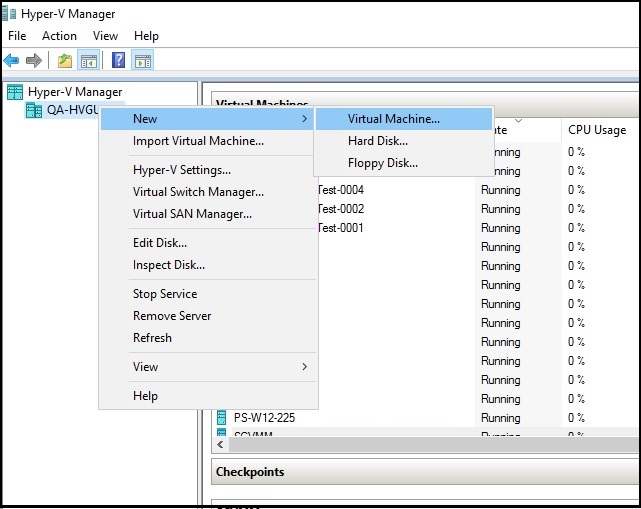Screen dimensions: 641x509
Task: Click the Checkpoints panel header
Action: pyautogui.click(x=249, y=472)
